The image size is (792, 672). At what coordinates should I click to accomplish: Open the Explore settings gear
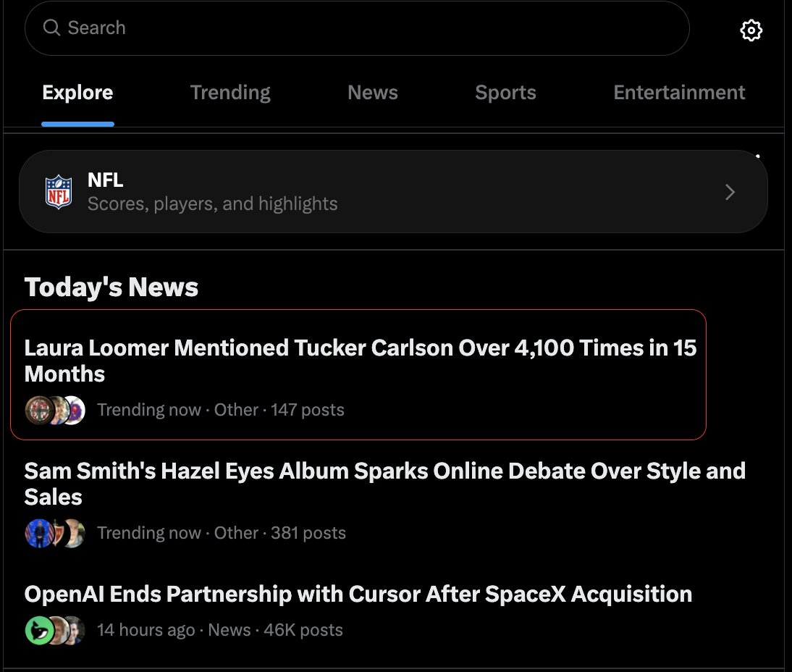751,30
